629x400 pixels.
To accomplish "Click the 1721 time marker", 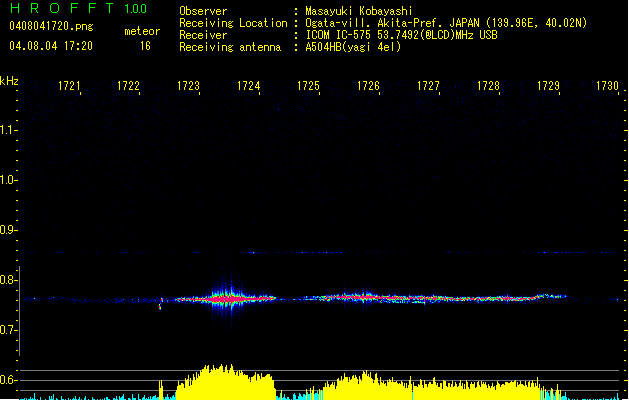I will point(70,87).
